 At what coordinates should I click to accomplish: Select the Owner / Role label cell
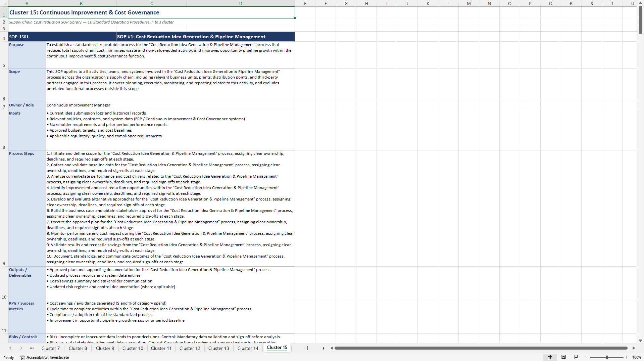27,106
